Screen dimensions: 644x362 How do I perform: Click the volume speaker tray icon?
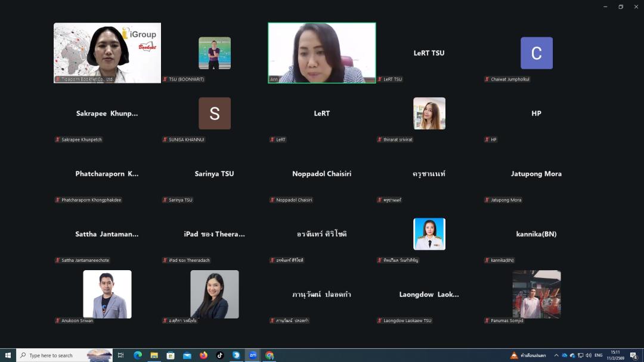tap(589, 355)
